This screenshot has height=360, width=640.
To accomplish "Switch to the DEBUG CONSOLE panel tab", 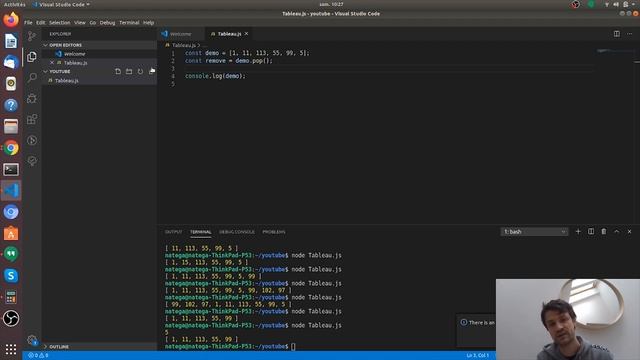I will tap(237, 232).
